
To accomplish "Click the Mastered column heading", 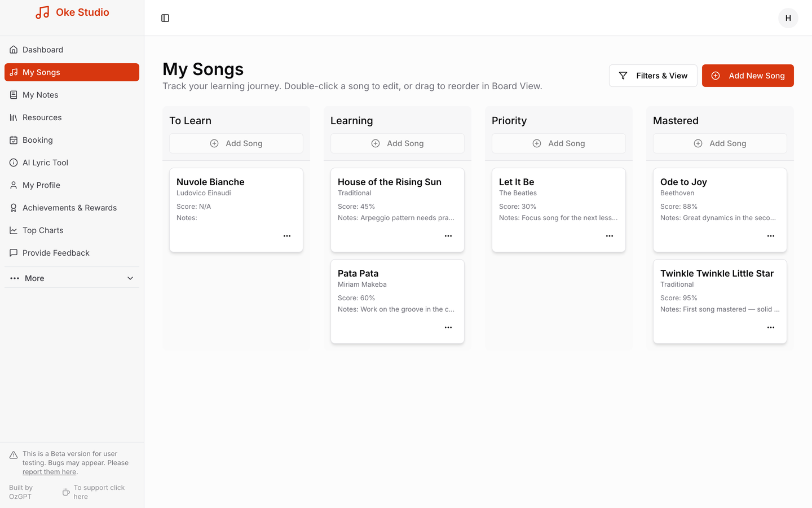I will (x=676, y=121).
